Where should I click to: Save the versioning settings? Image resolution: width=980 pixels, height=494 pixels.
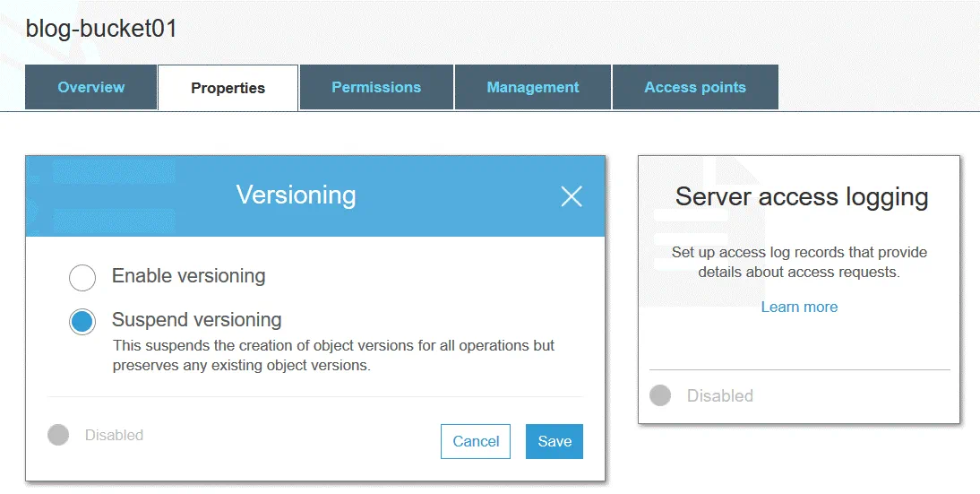click(x=554, y=441)
